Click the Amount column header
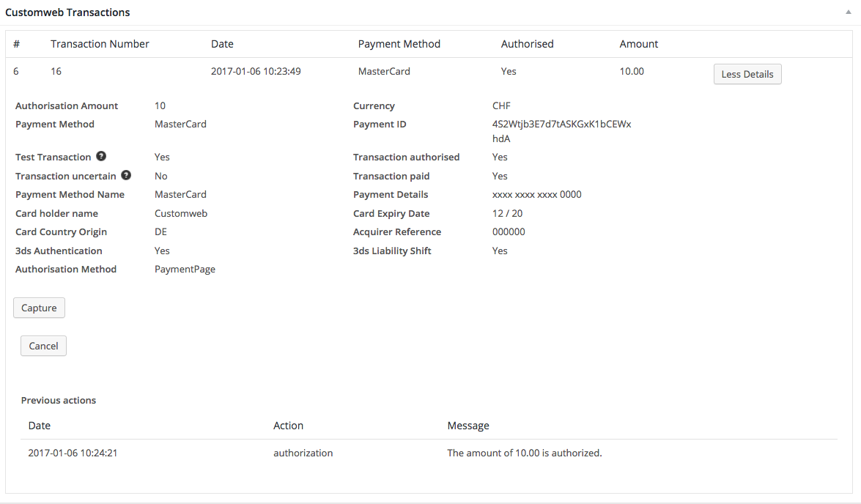This screenshot has width=861, height=504. 638,44
